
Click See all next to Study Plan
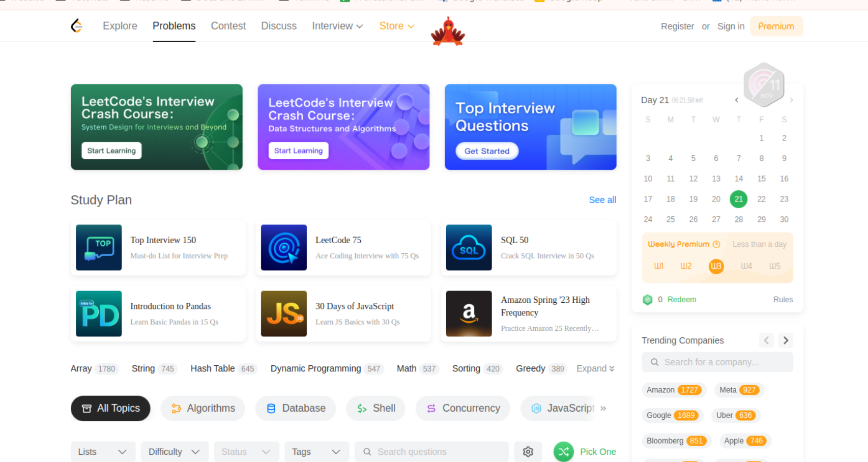602,199
